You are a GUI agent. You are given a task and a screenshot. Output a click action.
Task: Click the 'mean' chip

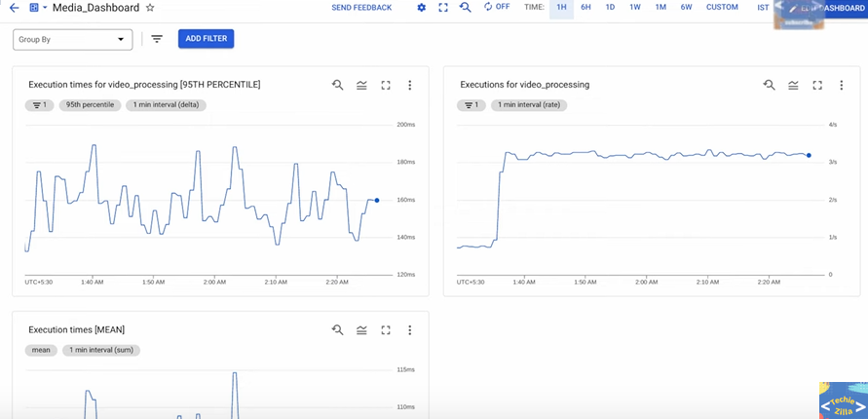pos(41,350)
